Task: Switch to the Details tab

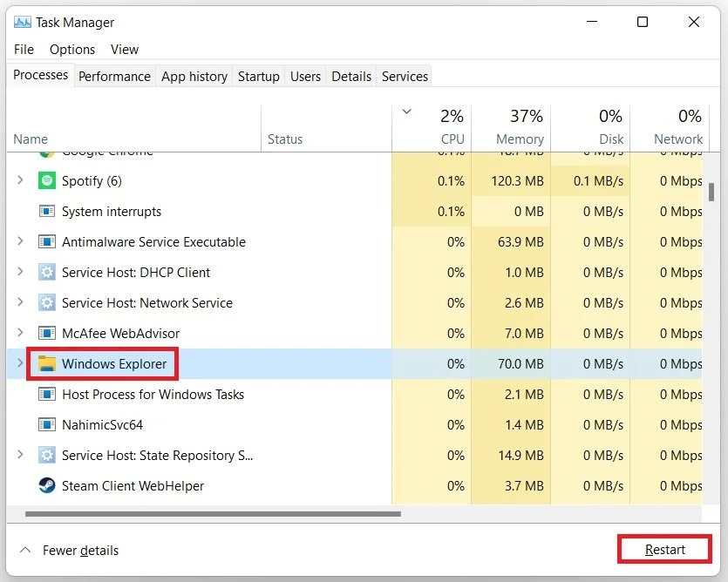Action: pos(351,77)
